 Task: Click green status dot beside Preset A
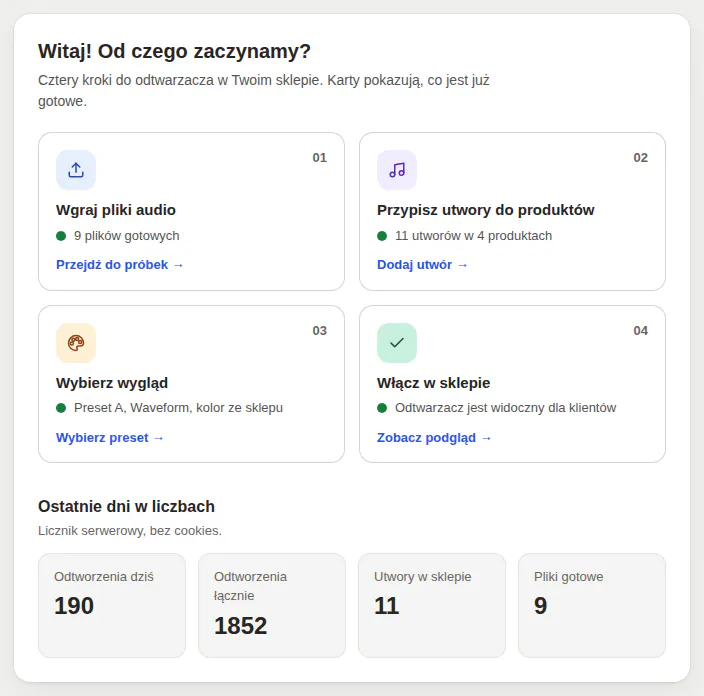coord(61,408)
